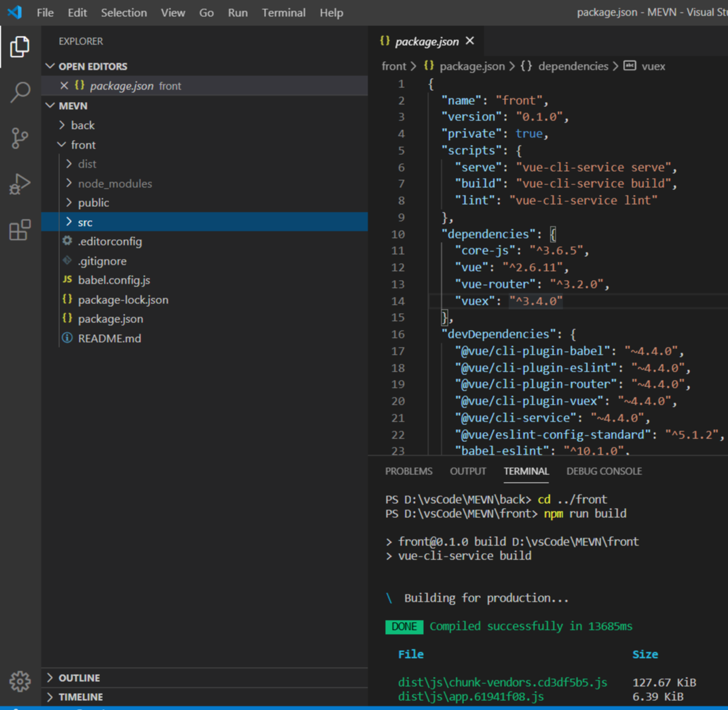Open the Source Control view icon
This screenshot has width=728, height=710.
[x=20, y=138]
